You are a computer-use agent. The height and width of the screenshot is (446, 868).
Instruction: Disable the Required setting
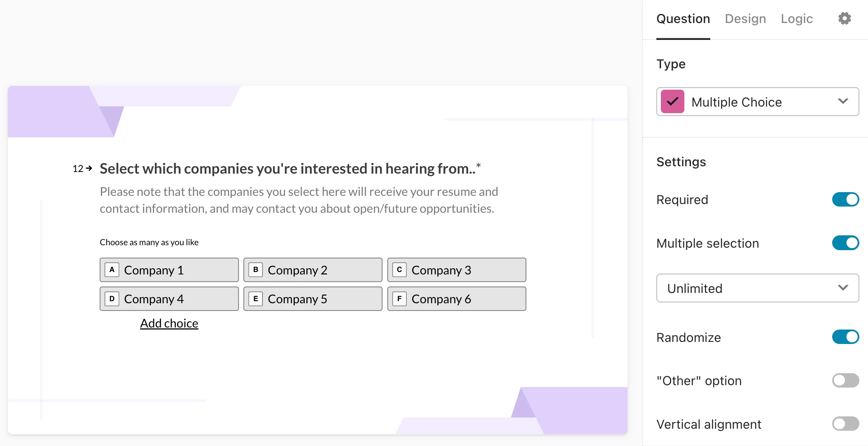pyautogui.click(x=845, y=200)
